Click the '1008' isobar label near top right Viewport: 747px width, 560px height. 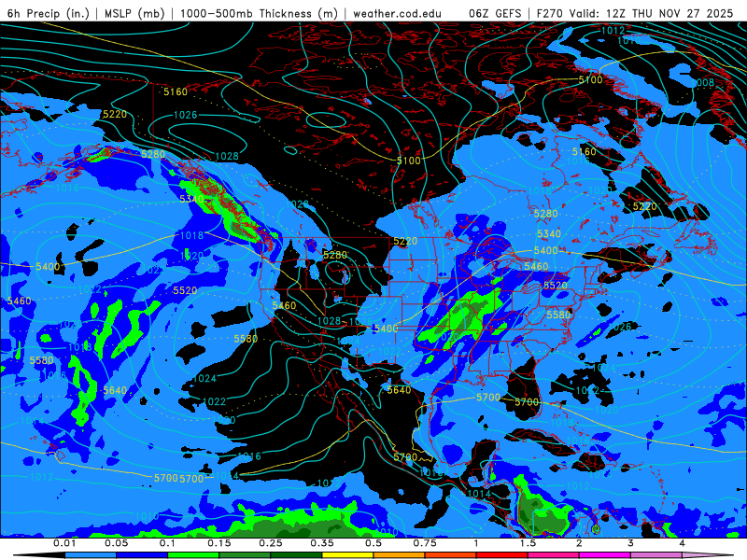click(703, 82)
